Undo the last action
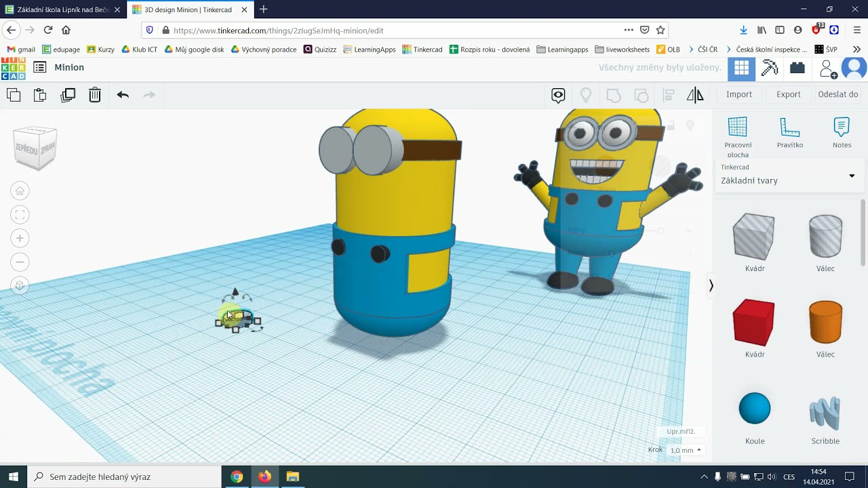The height and width of the screenshot is (488, 868). click(x=123, y=95)
